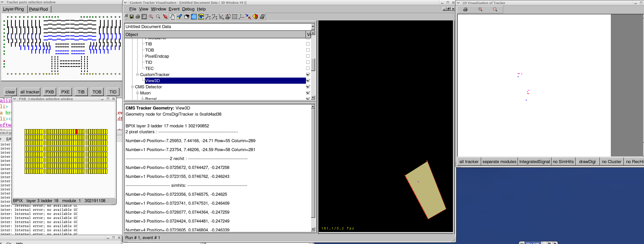Activate the hand pan tool
644x244 pixels.
(172, 17)
